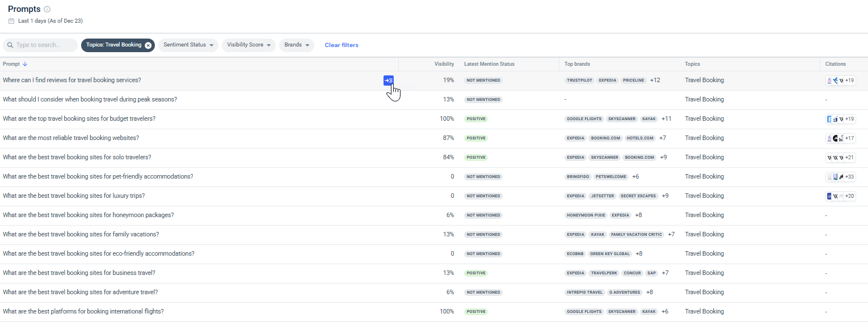Expand the Visibility Score filter

[x=248, y=45]
